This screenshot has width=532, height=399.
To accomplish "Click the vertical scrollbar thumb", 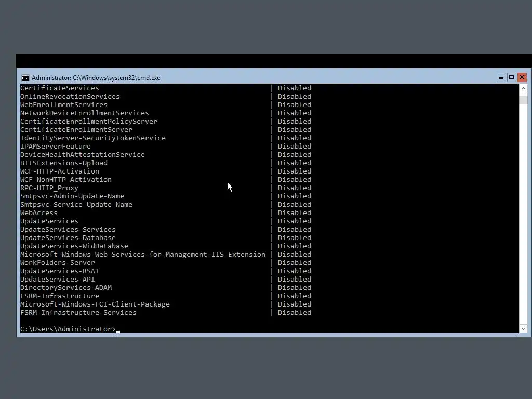I will (x=523, y=100).
